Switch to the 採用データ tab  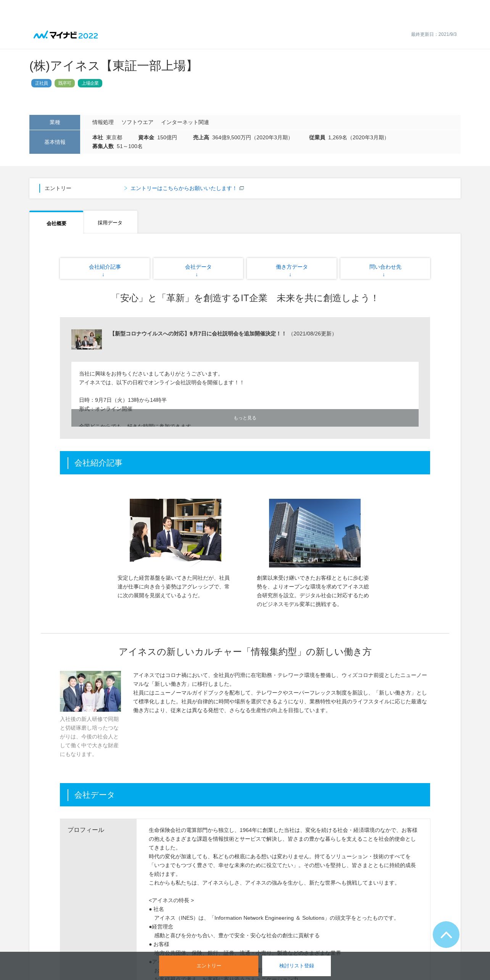(110, 222)
